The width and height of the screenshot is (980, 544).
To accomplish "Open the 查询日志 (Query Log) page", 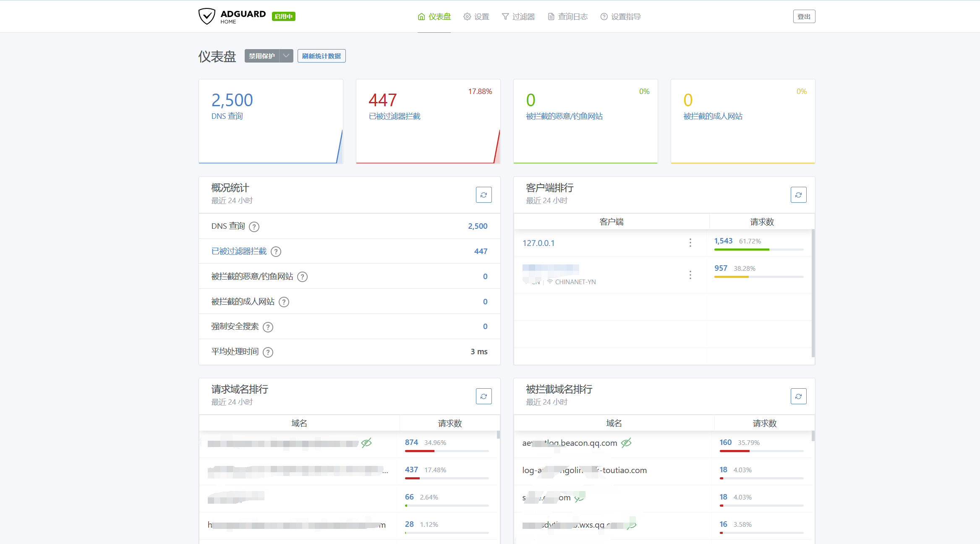I will (x=567, y=16).
